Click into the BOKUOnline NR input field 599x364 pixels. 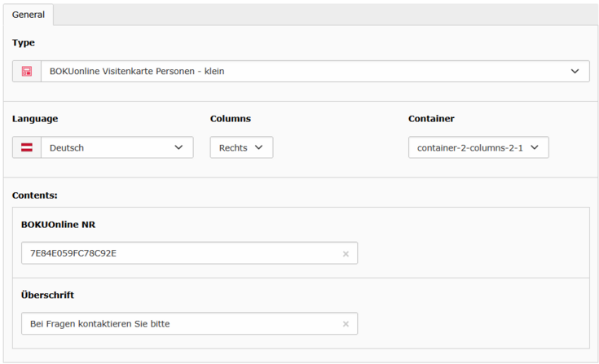coord(189,253)
